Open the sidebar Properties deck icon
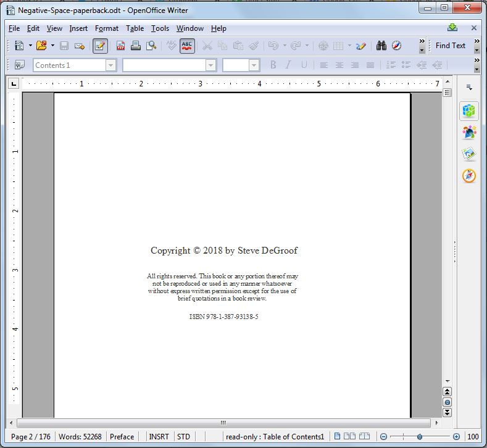Viewport: 487px width, 448px height. (469, 110)
